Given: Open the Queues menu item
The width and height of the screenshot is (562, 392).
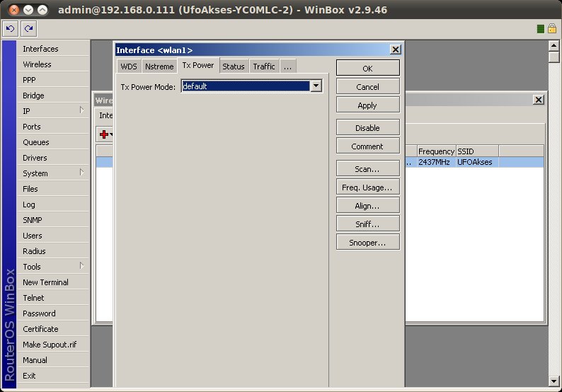Looking at the screenshot, I should point(53,142).
